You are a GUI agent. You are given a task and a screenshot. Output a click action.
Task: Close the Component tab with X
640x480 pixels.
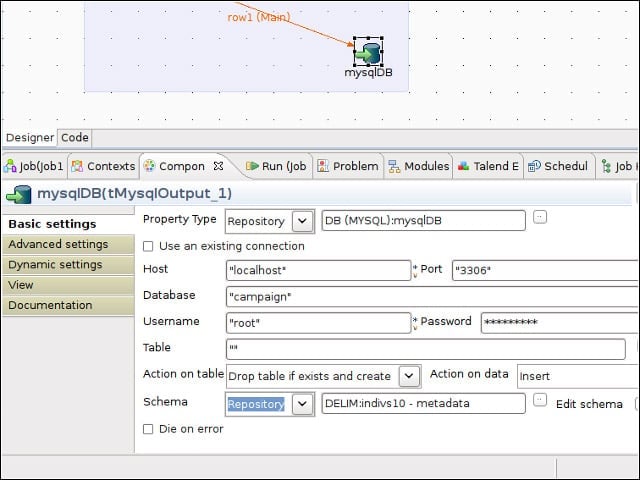[x=218, y=166]
